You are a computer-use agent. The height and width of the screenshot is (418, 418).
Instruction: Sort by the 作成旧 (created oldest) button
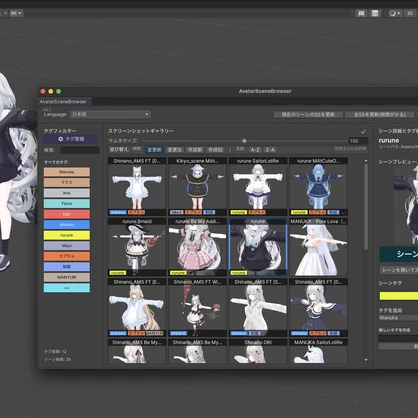(x=215, y=150)
